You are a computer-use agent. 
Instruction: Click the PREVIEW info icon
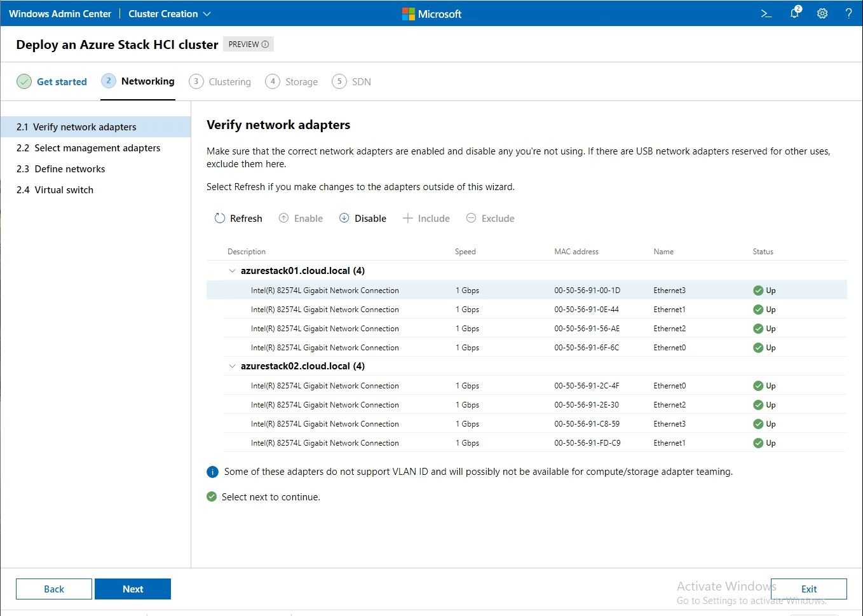click(266, 44)
